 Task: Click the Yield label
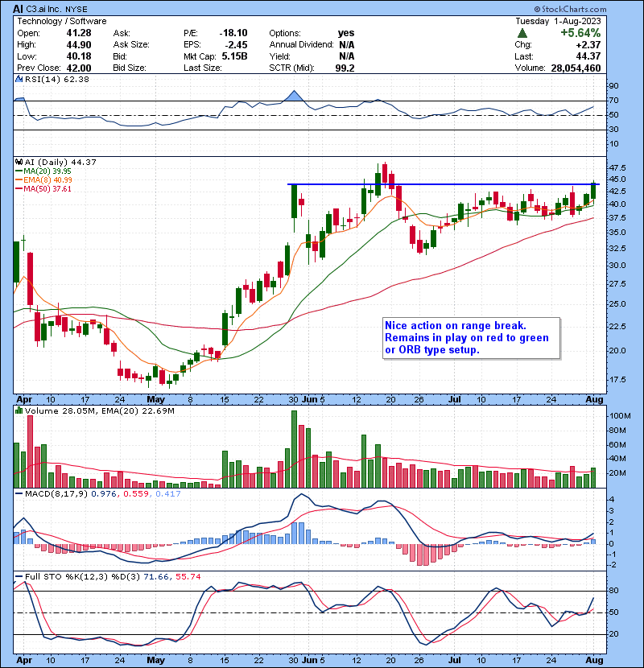point(279,56)
